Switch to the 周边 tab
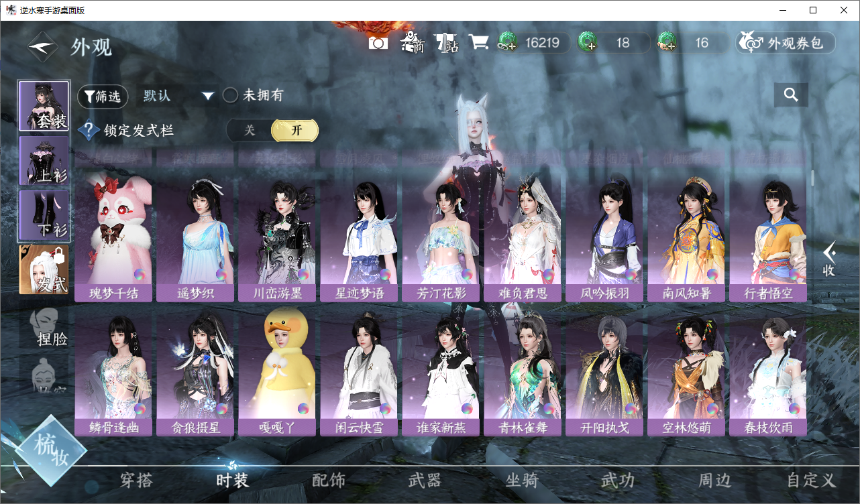Image resolution: width=860 pixels, height=504 pixels. click(x=714, y=481)
